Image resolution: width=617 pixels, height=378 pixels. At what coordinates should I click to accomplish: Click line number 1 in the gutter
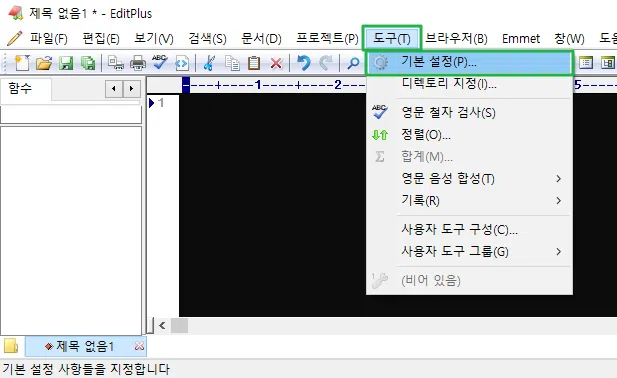coord(161,103)
